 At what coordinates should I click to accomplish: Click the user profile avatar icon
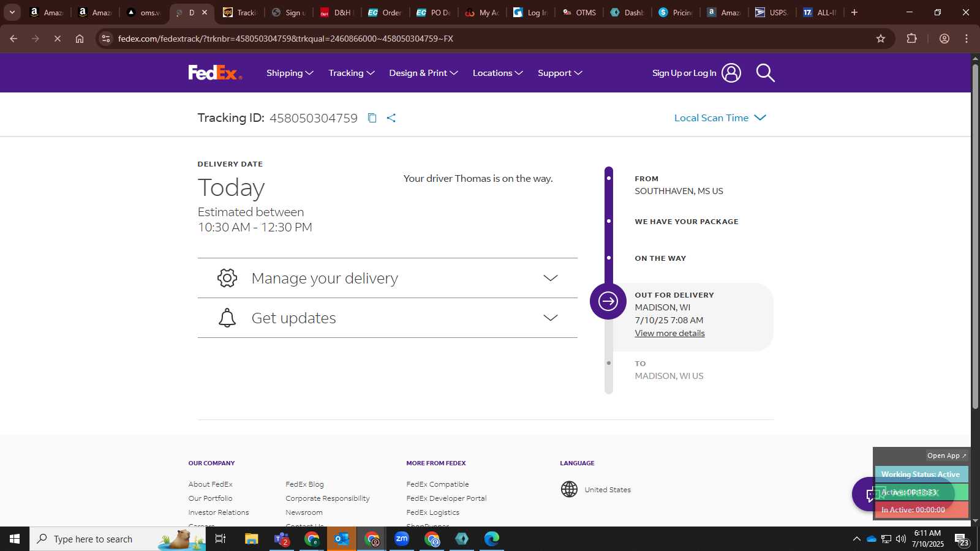(x=731, y=73)
